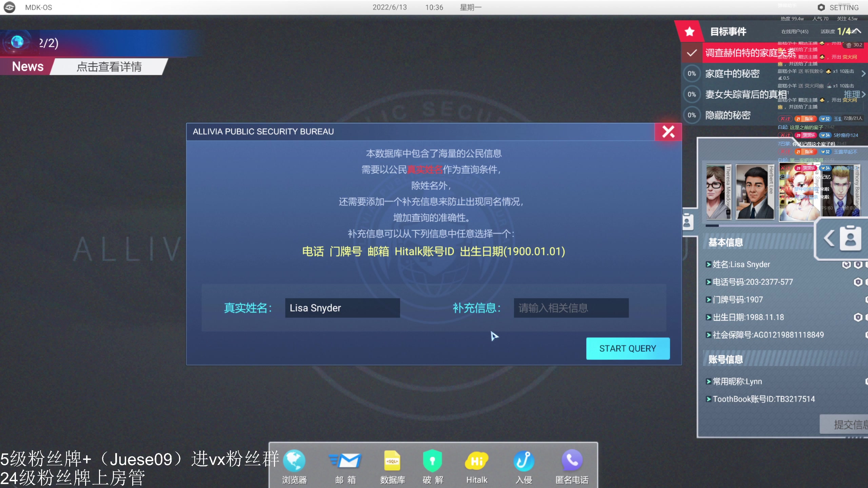
Task: Click START QUERY button
Action: [x=628, y=348]
